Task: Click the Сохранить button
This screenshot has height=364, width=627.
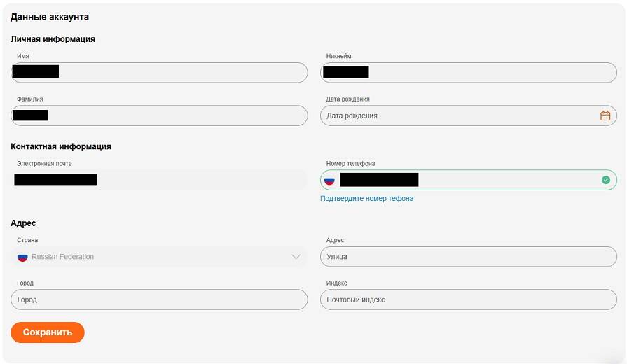Action: click(48, 332)
